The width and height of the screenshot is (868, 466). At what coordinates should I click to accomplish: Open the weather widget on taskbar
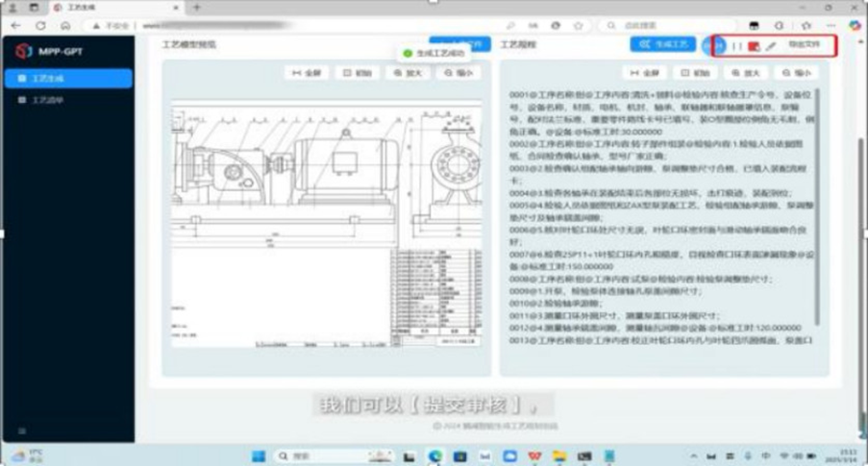pyautogui.click(x=28, y=456)
